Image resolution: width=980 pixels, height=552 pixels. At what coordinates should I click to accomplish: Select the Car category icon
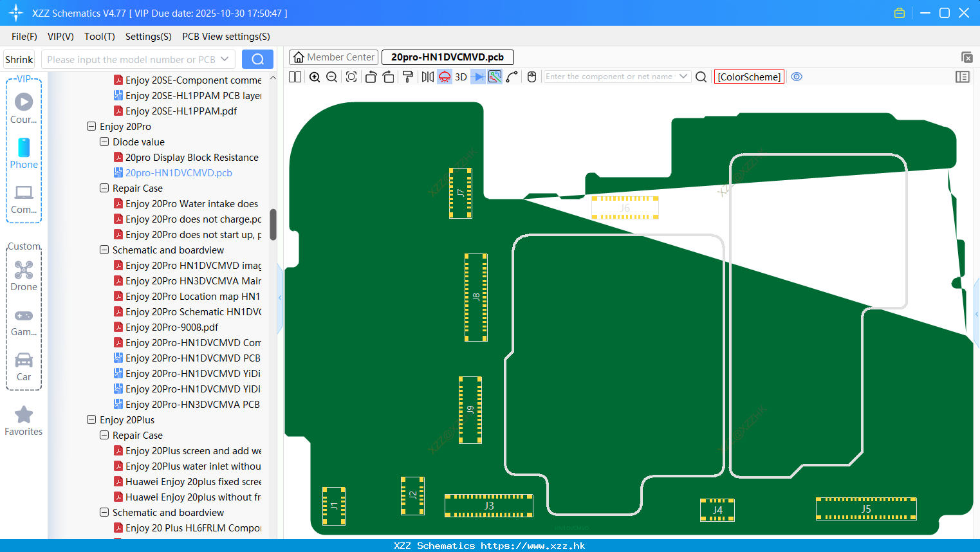point(24,367)
